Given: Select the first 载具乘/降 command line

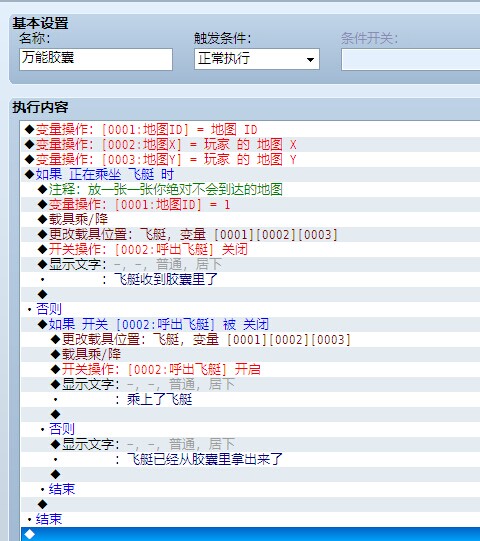Looking at the screenshot, I should [x=250, y=219].
